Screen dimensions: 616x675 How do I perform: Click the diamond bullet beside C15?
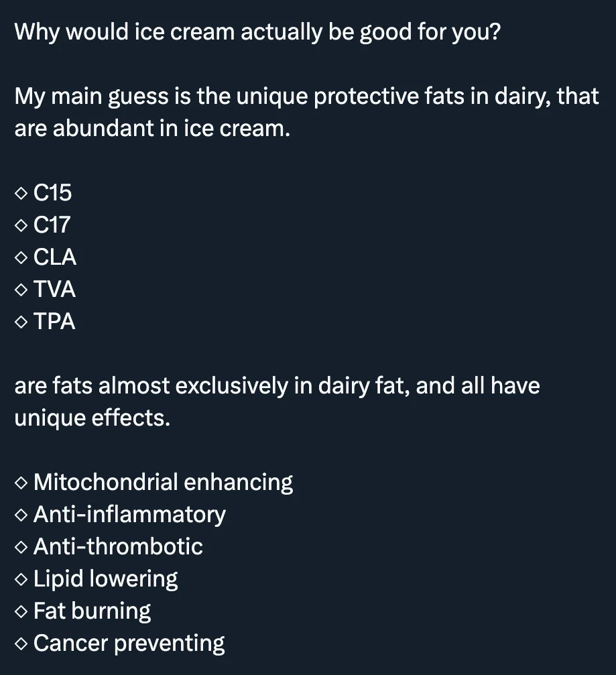pos(21,194)
